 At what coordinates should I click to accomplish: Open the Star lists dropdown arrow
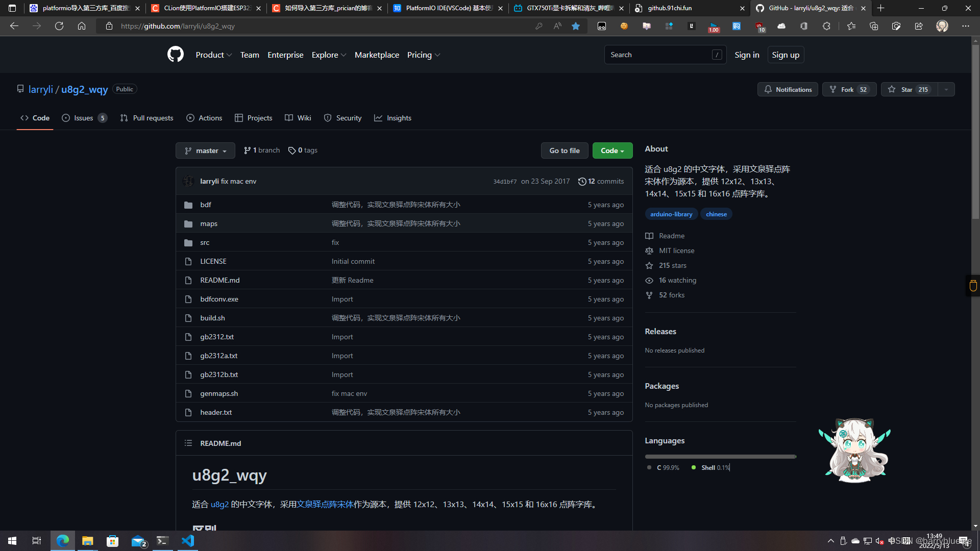pos(946,89)
